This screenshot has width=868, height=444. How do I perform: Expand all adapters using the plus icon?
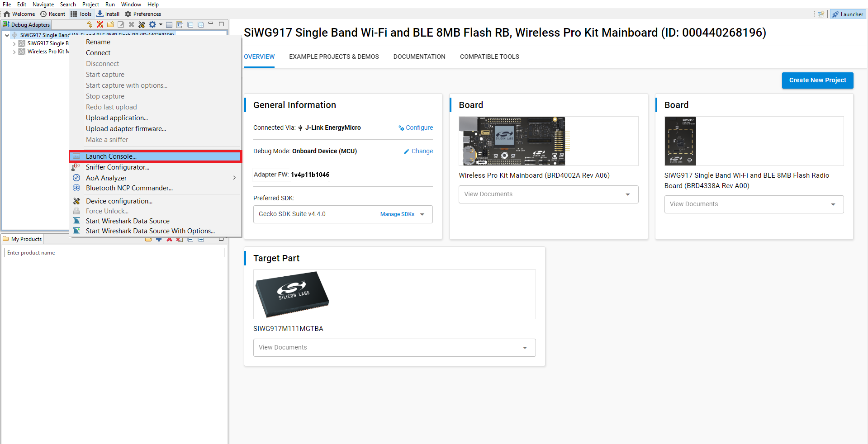201,24
